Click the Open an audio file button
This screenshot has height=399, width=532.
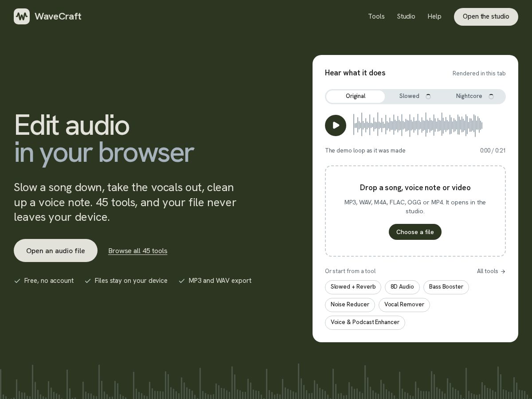point(55,250)
